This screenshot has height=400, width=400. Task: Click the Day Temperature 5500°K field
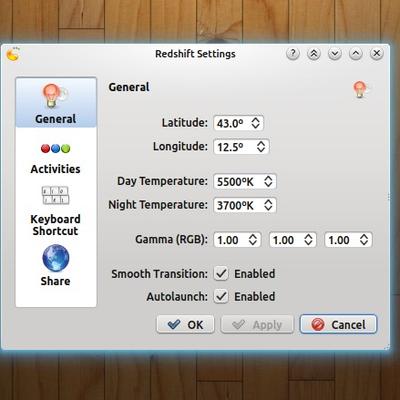click(245, 182)
